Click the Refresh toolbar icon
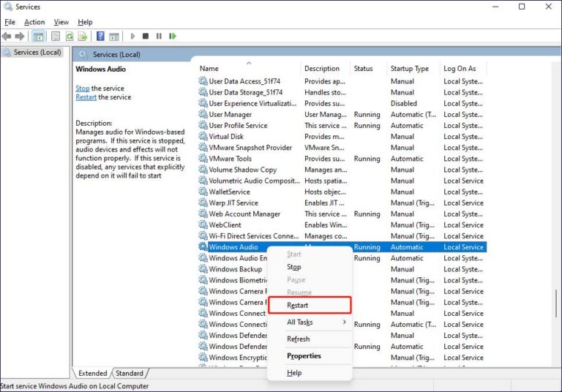The image size is (562, 392). coord(70,36)
